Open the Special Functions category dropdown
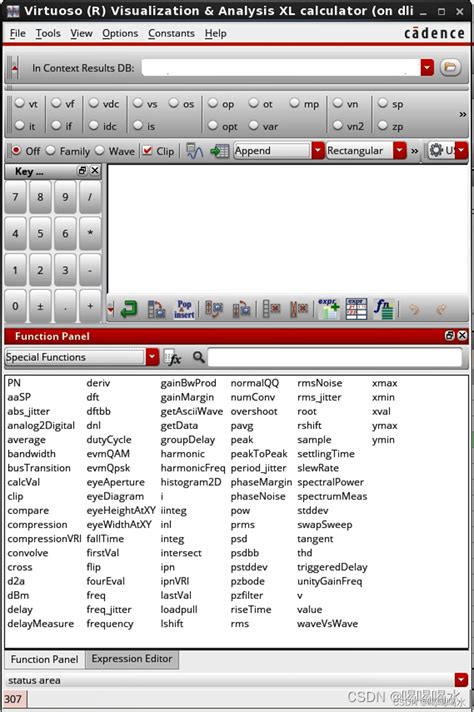This screenshot has width=474, height=712. (x=153, y=357)
